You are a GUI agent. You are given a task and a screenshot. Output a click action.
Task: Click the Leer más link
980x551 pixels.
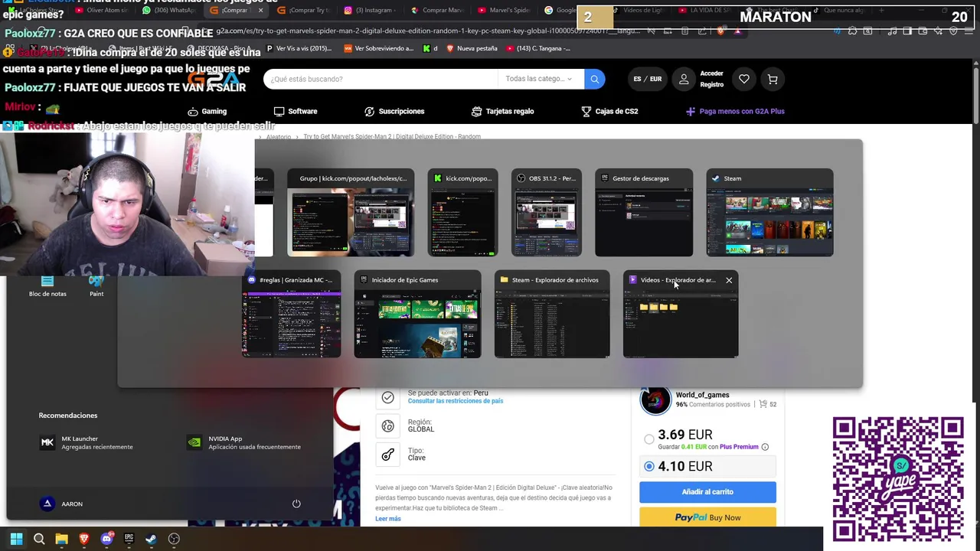tap(388, 519)
